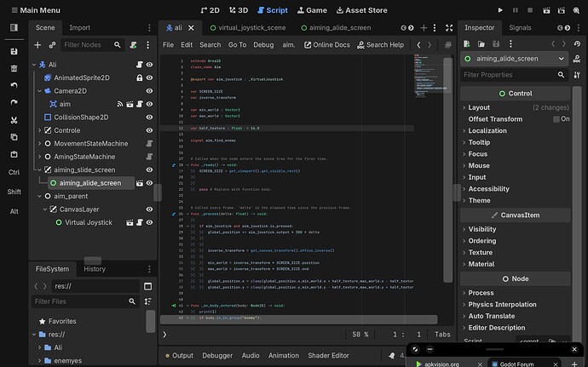Screen dimensions: 588x367
Task: Click the redo arrow in left sidebar
Action: click(x=14, y=103)
